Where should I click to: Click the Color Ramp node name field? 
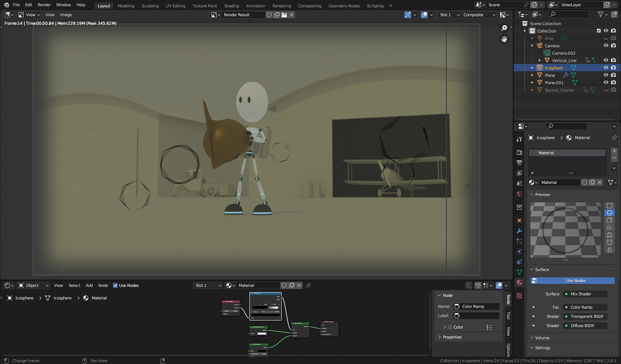coord(477,306)
